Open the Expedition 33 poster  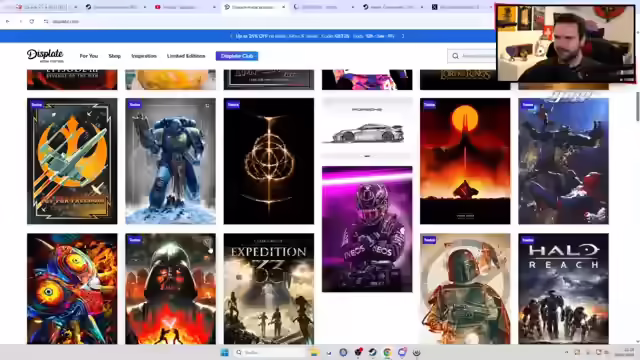point(269,289)
